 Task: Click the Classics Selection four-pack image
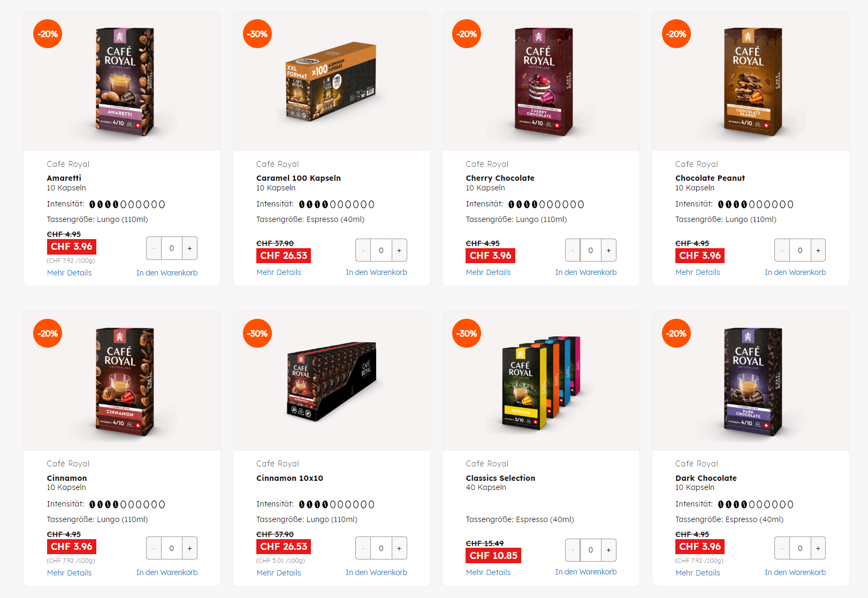(x=541, y=382)
